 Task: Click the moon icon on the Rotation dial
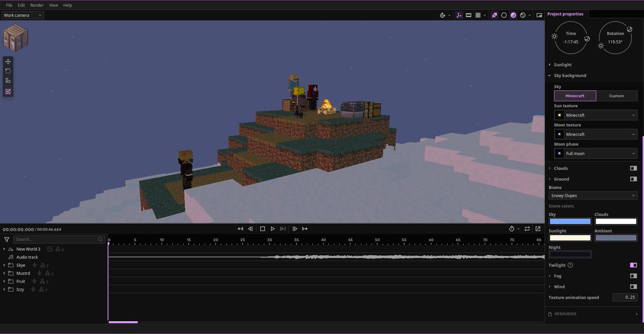point(629,29)
